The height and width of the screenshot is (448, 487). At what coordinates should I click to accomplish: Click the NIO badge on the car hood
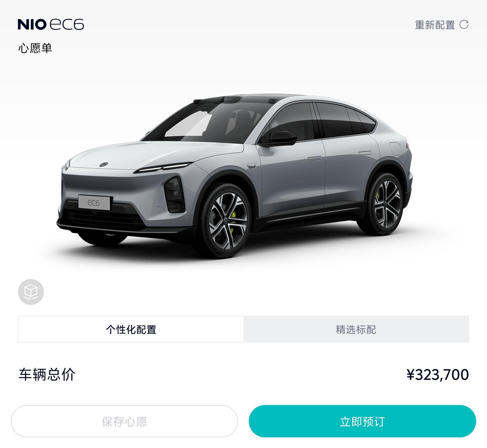tap(104, 164)
